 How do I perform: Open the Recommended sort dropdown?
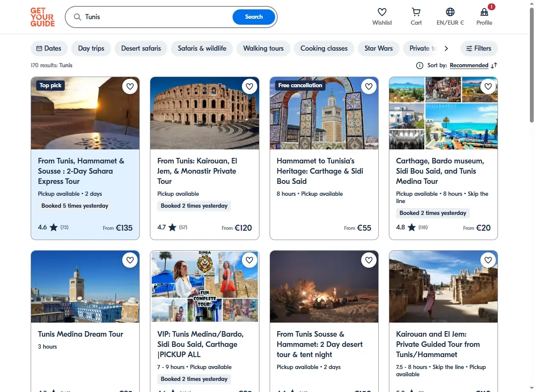click(x=469, y=66)
